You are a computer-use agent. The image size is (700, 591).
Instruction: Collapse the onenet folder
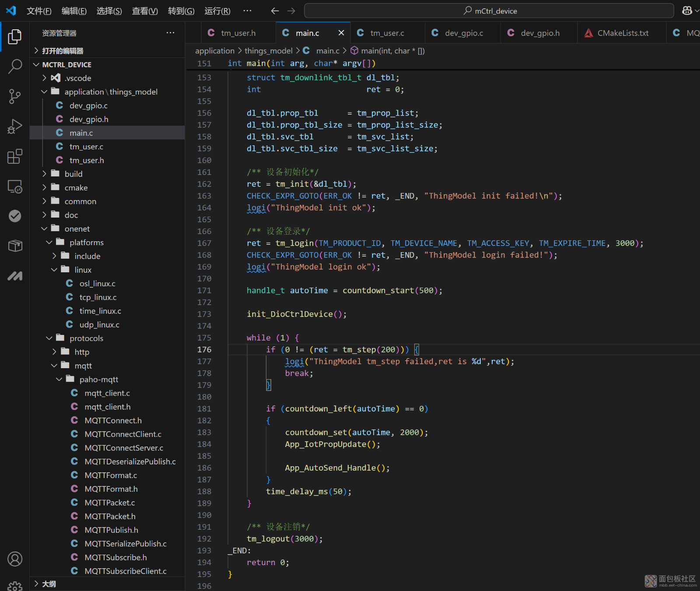77,229
